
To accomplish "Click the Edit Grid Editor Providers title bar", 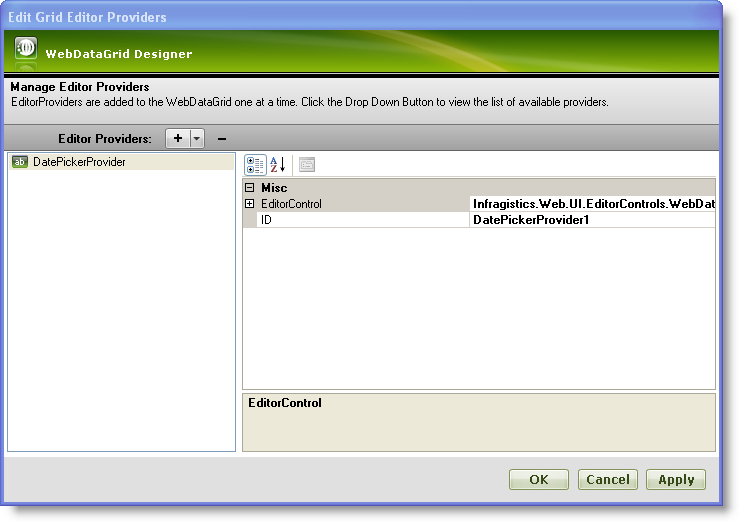I will (x=361, y=17).
